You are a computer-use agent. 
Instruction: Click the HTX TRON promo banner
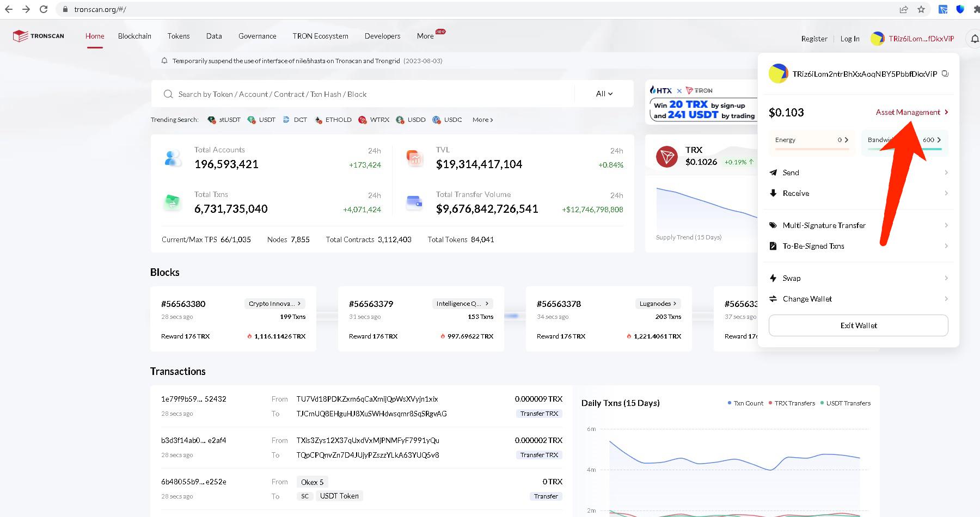coord(701,102)
